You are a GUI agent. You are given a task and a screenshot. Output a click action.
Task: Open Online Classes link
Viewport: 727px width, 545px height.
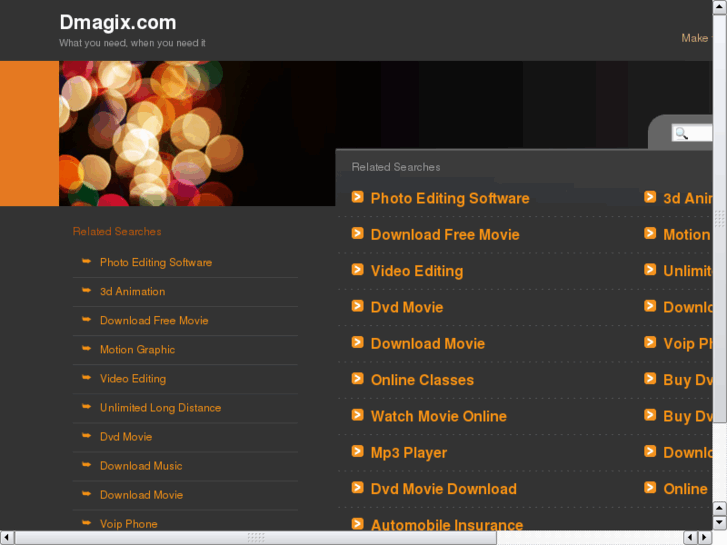pos(422,380)
